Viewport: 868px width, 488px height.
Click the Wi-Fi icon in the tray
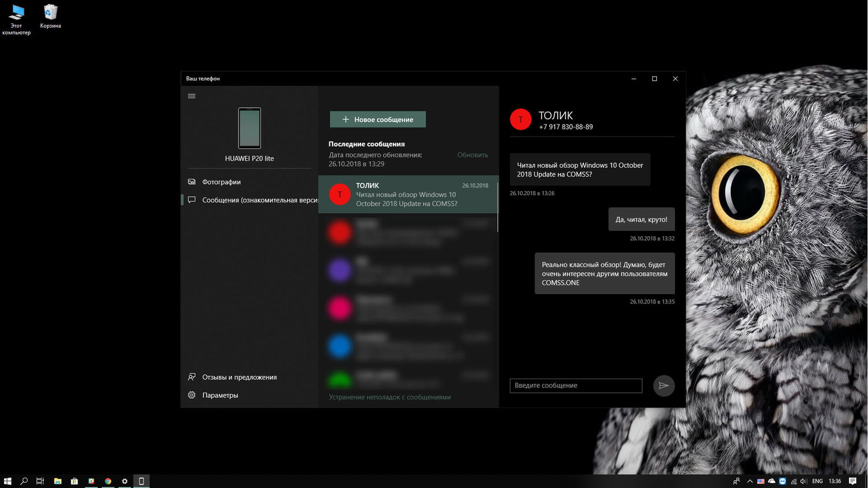pyautogui.click(x=793, y=481)
